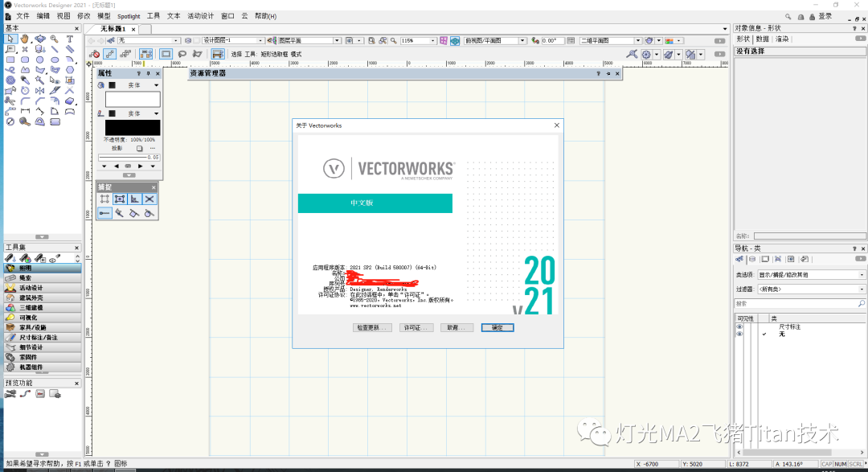The width and height of the screenshot is (868, 472).
Task: Select the Oval tool
Action: pyautogui.click(x=55, y=60)
